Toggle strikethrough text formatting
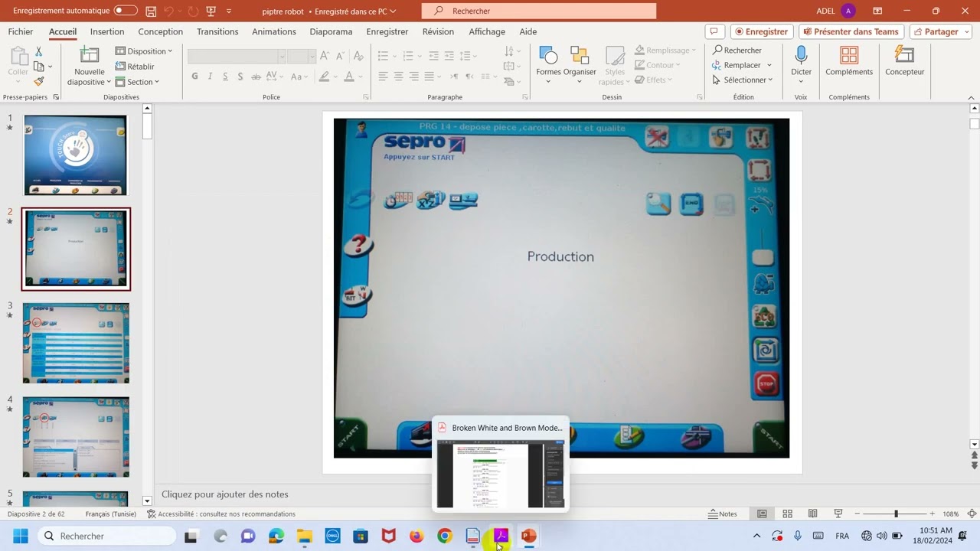980x551 pixels. 256,77
